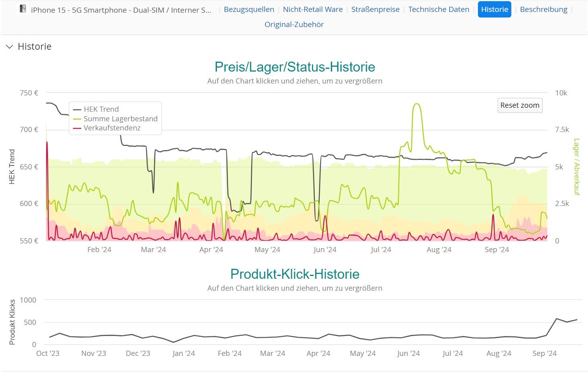Click the 600 € axis value

click(29, 204)
